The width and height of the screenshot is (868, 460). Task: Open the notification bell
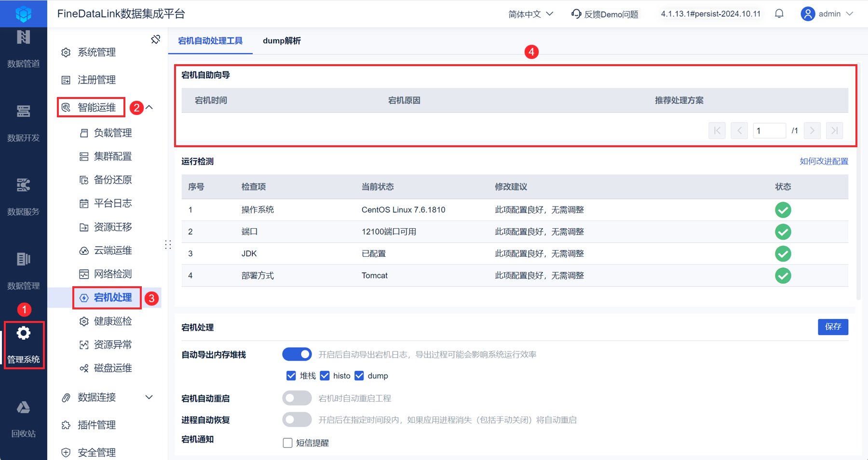[x=779, y=14]
